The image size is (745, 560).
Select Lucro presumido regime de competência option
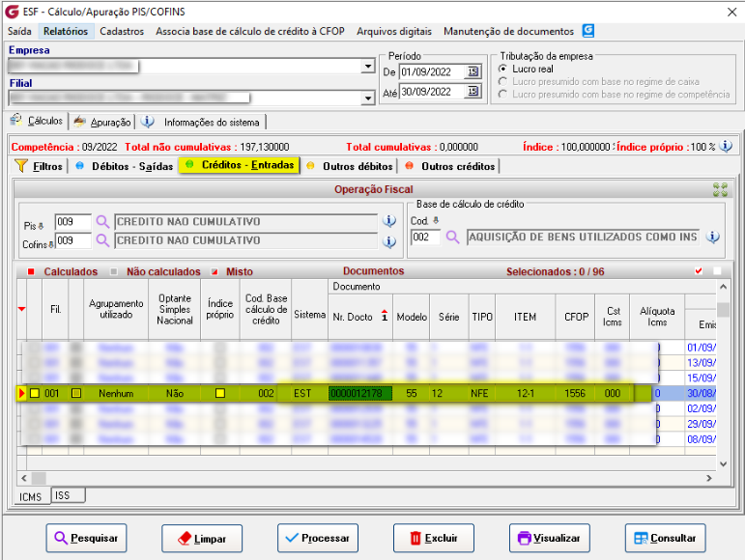click(x=502, y=95)
